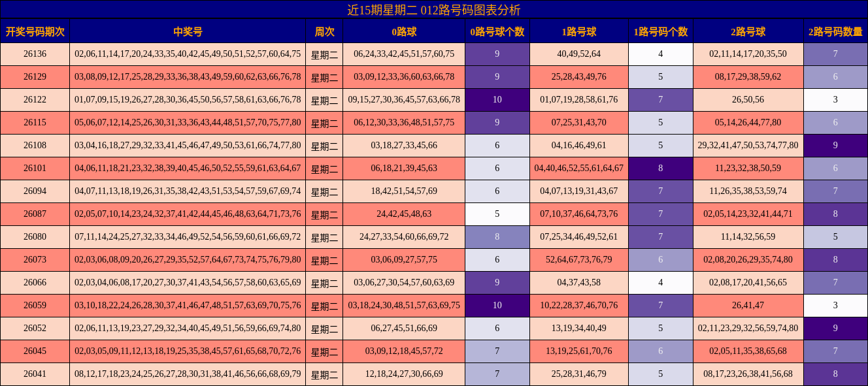
Task: Click dark purple 10 count in row 26122
Action: click(x=497, y=100)
